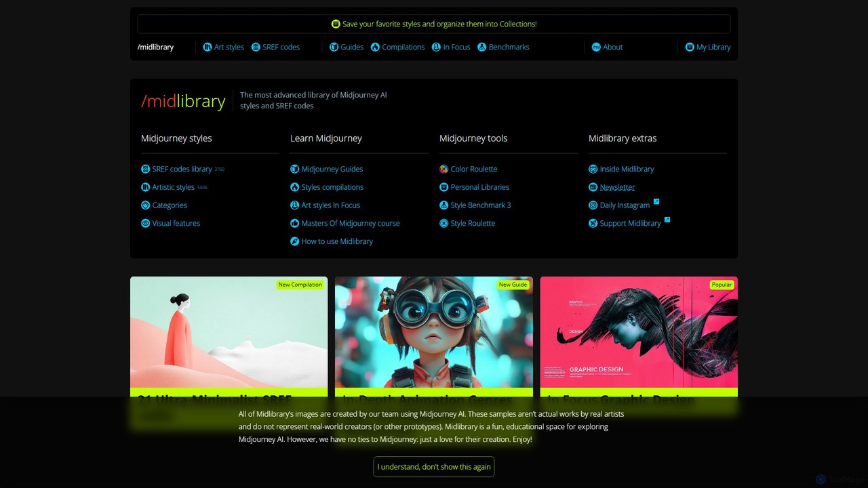Open Masters Of Midjourney course link
Screen dimensions: 868x488
[351, 223]
